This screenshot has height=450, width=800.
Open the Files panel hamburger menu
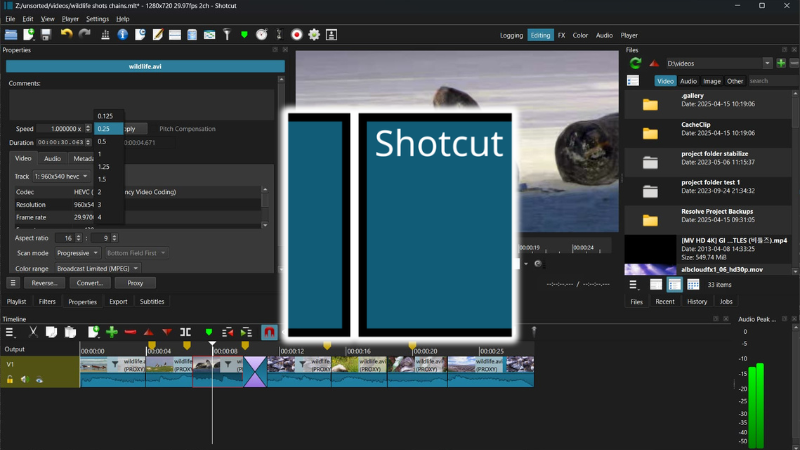tap(633, 285)
